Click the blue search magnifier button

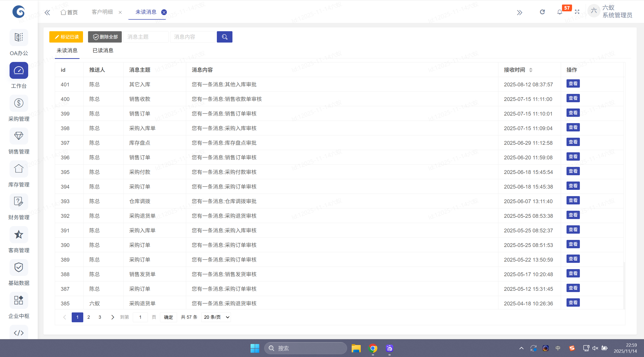224,37
